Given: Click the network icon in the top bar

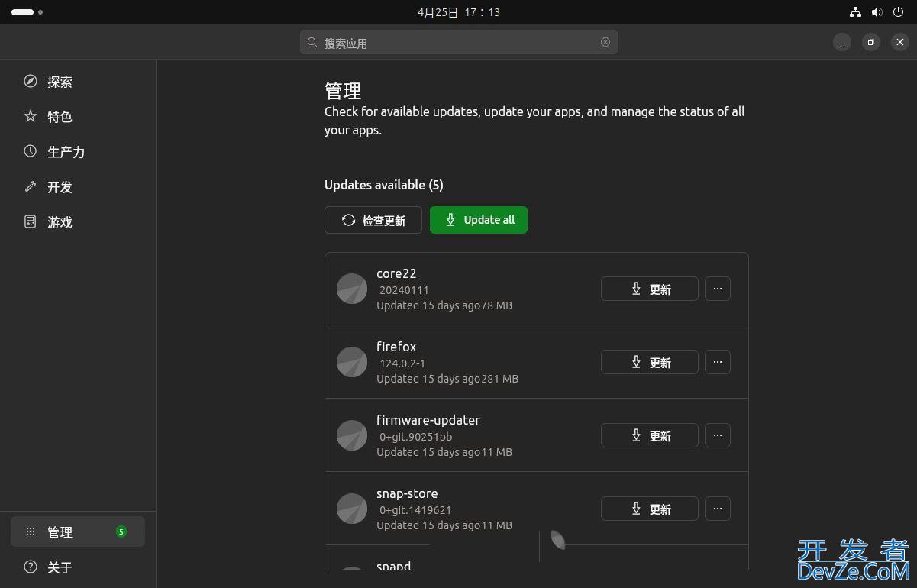Looking at the screenshot, I should click(855, 12).
